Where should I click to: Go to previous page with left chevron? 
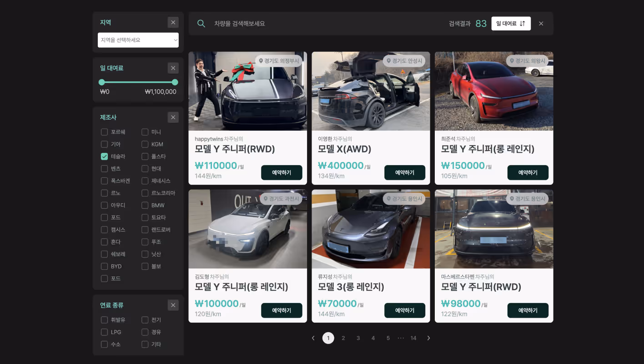(313, 338)
